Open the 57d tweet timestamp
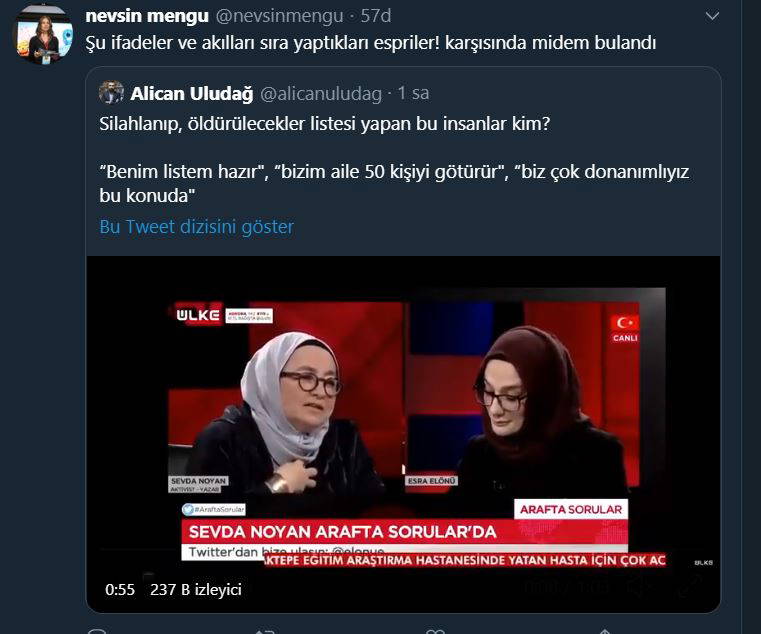 (x=376, y=16)
